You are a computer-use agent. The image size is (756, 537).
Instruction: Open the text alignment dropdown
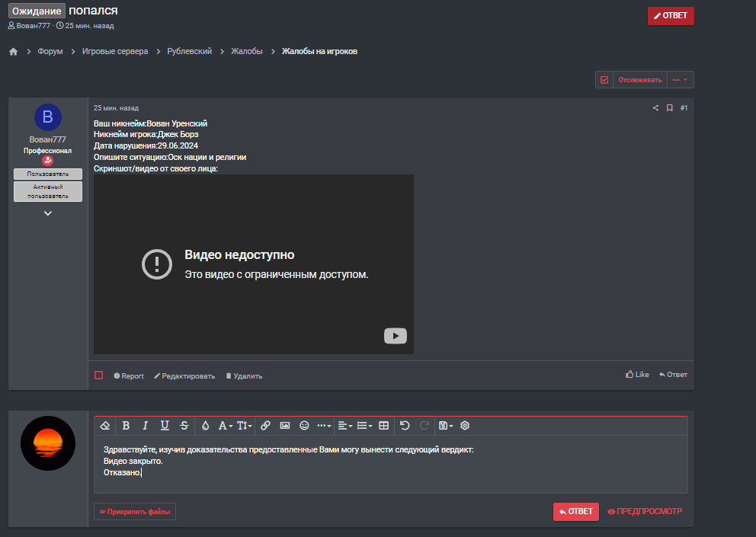(344, 426)
